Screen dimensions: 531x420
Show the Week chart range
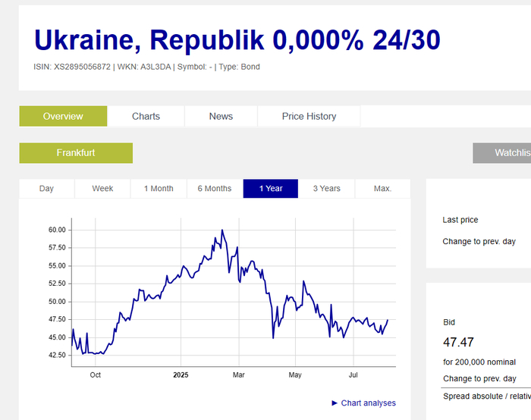[x=102, y=188]
